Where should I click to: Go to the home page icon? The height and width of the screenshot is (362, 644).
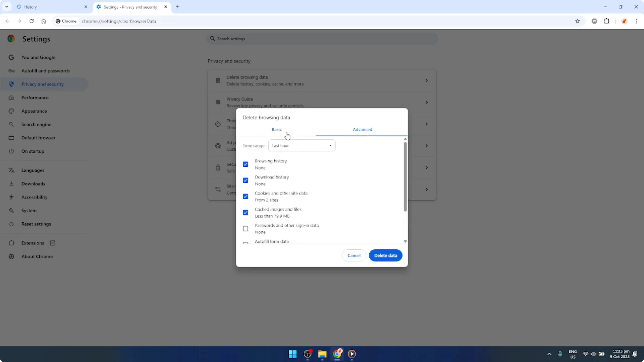[x=44, y=21]
